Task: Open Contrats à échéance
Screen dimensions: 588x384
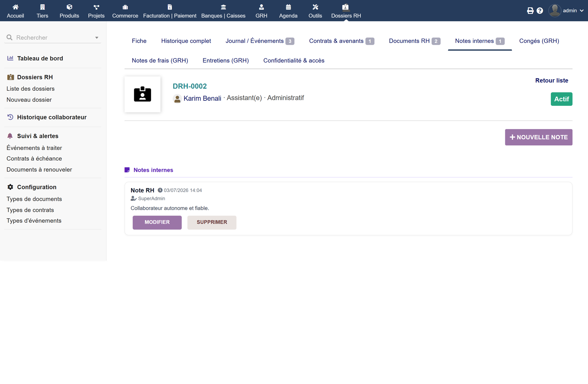Action: tap(34, 158)
